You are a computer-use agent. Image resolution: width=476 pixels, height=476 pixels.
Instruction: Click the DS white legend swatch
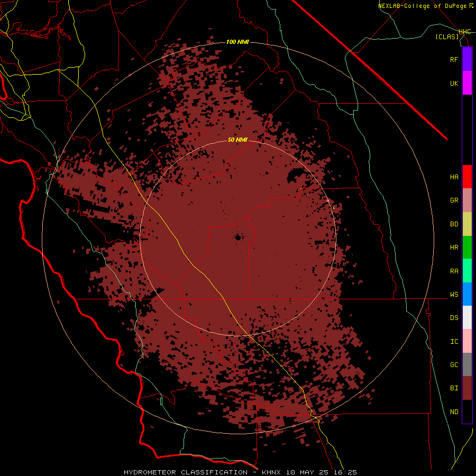pyautogui.click(x=467, y=317)
